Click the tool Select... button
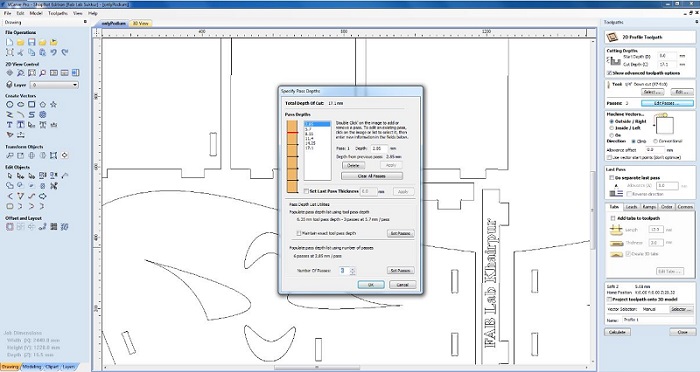This screenshot has width=700, height=372. (x=652, y=92)
